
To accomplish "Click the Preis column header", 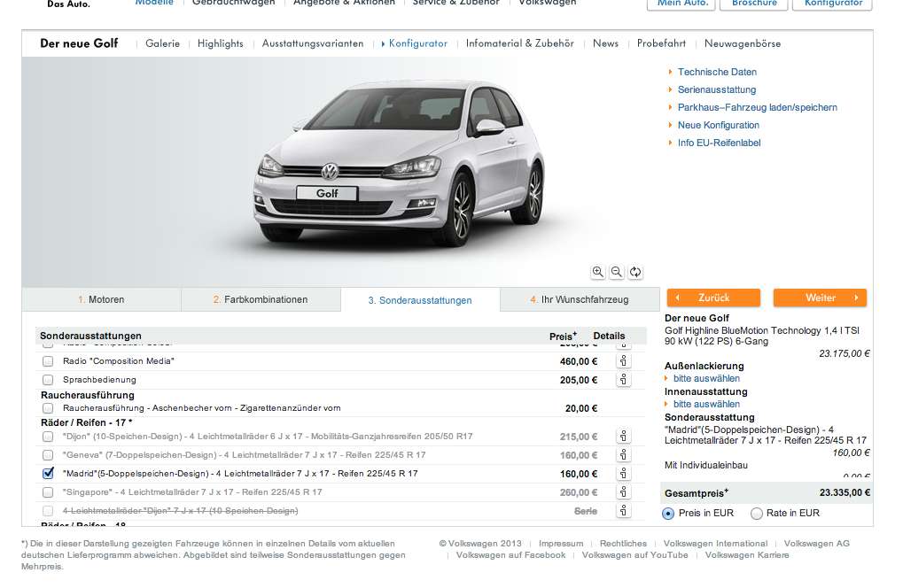I will tap(563, 336).
